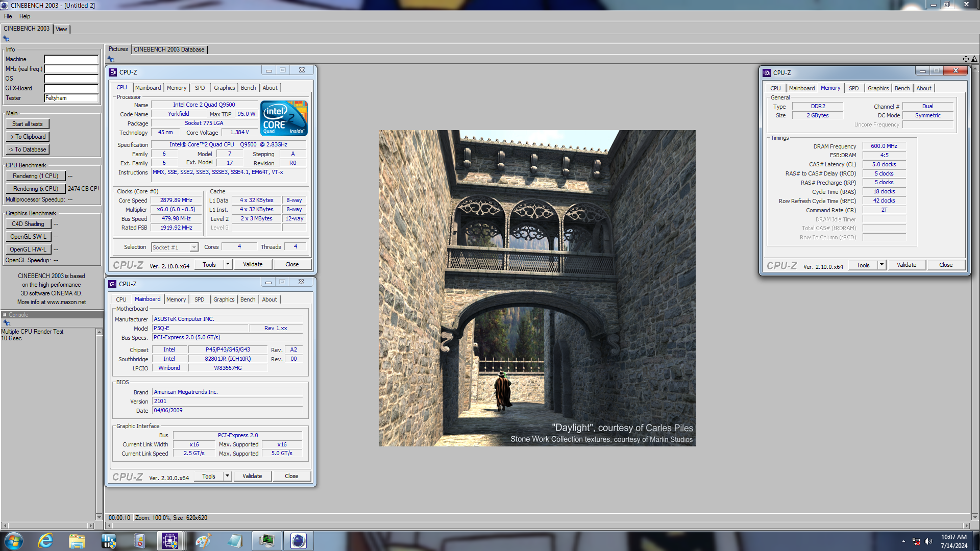The height and width of the screenshot is (551, 980).
Task: Click the clock showing 10:07 AM
Action: point(954,537)
